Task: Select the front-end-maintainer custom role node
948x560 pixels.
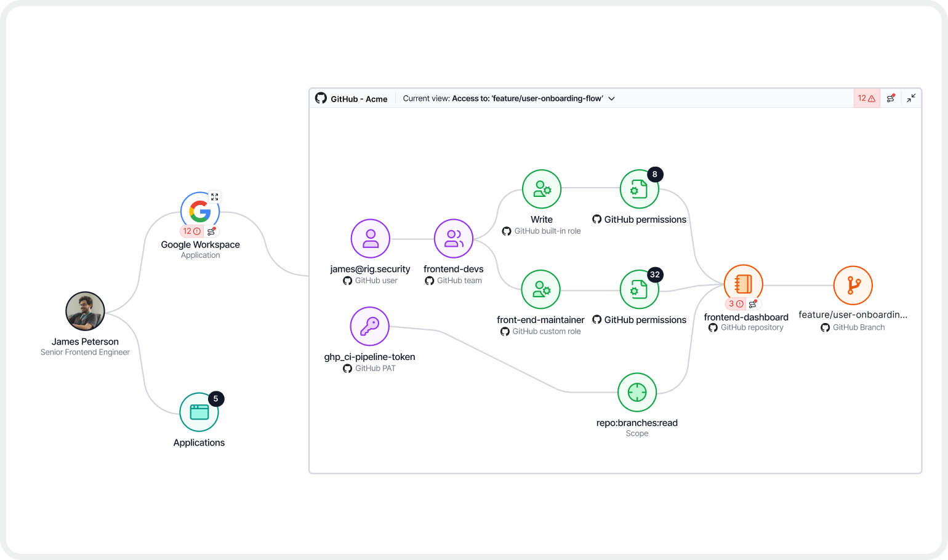Action: point(540,289)
